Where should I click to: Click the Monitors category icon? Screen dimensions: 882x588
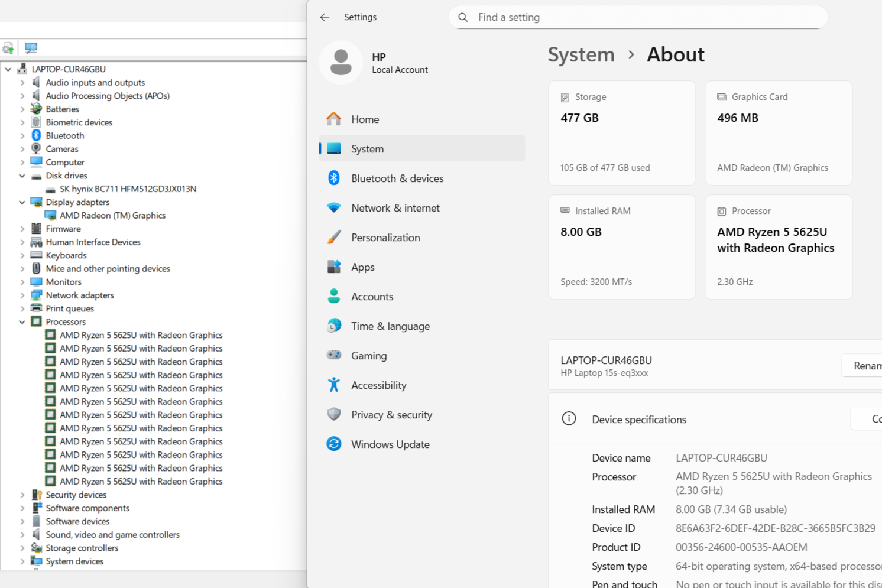coord(36,282)
